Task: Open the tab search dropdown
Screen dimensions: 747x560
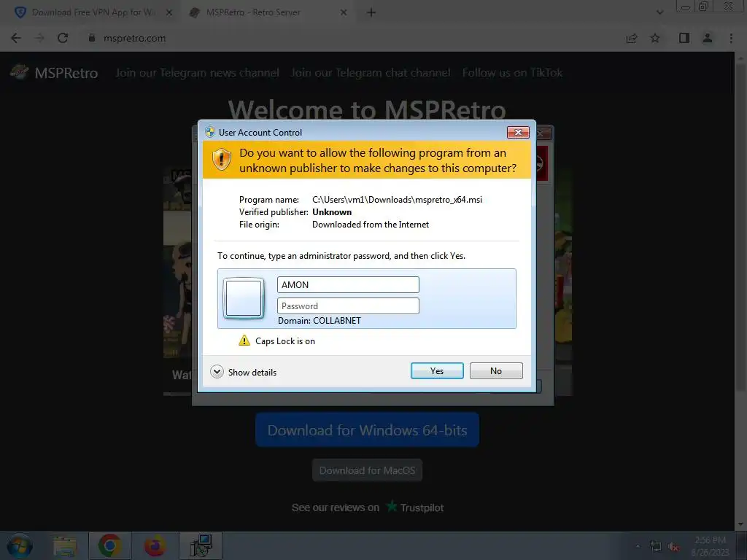Action: click(659, 12)
